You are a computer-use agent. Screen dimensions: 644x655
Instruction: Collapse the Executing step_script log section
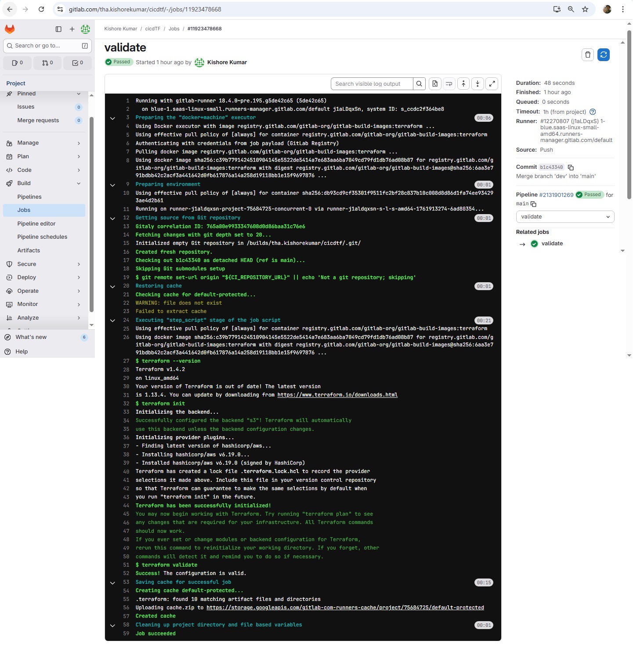pyautogui.click(x=112, y=320)
